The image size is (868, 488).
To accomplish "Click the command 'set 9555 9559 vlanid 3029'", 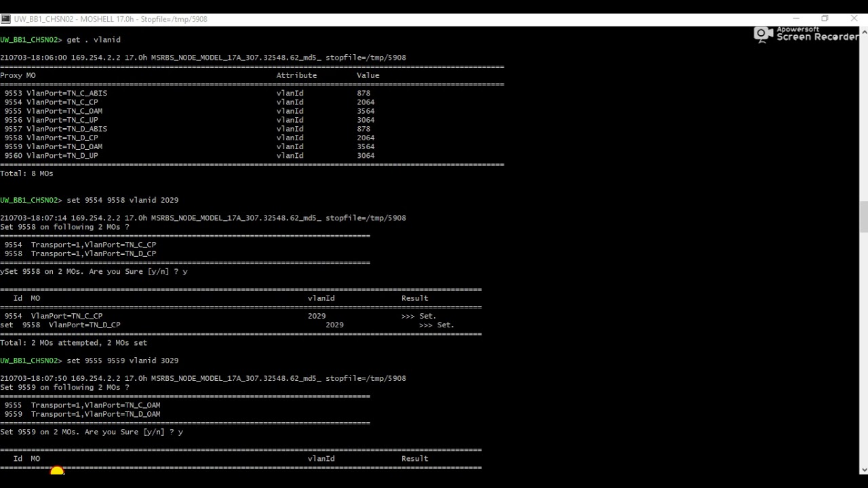I will [x=123, y=361].
